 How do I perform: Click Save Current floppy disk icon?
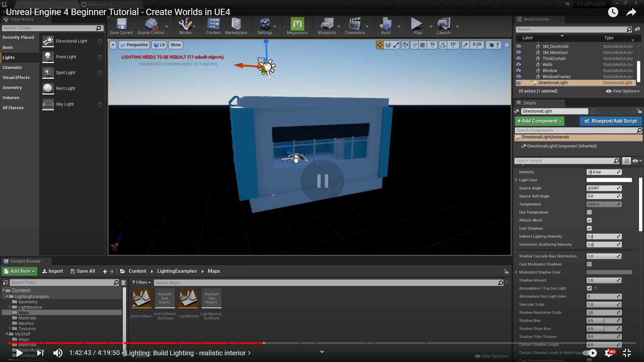tap(121, 24)
